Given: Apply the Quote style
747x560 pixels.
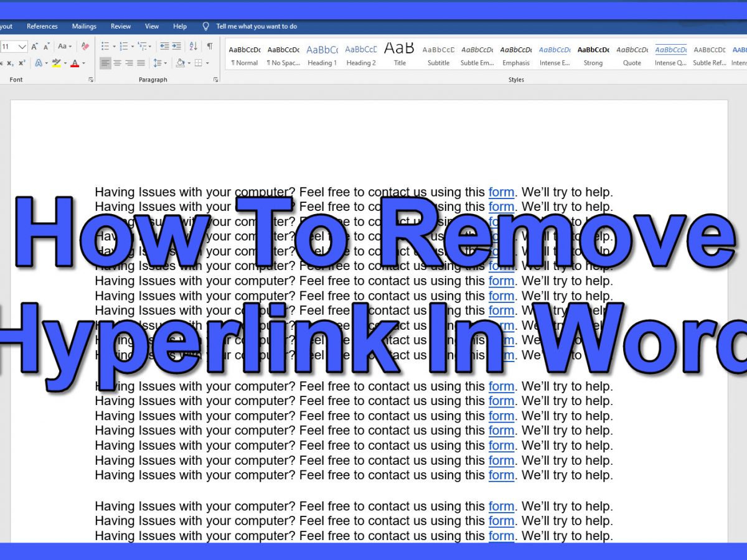Looking at the screenshot, I should 632,55.
